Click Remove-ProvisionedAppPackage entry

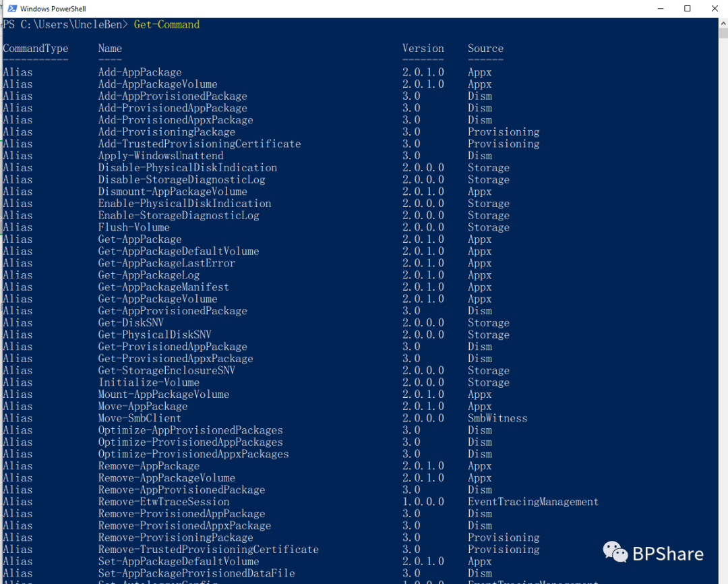pos(181,514)
